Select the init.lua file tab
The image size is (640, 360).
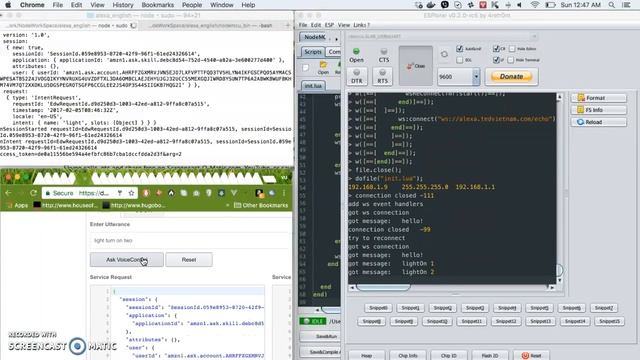coord(313,86)
